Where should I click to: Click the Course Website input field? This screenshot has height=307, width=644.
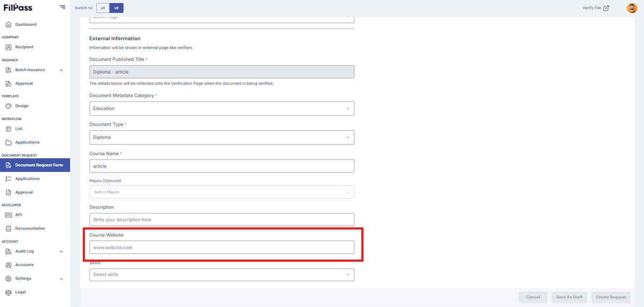pyautogui.click(x=222, y=247)
